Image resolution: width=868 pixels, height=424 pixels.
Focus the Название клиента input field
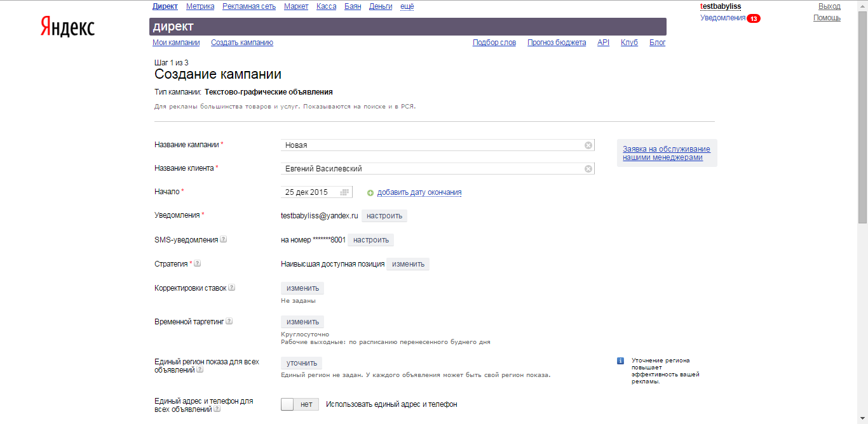click(438, 169)
